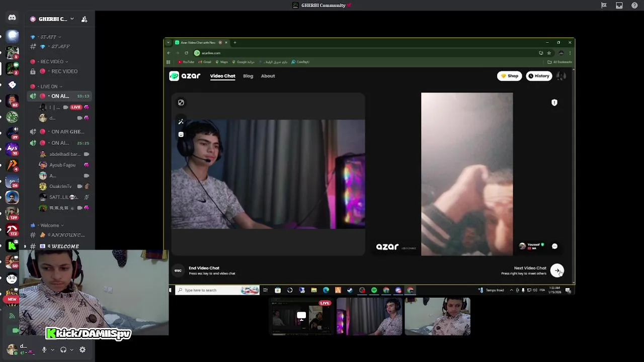
Task: Open Discord inbox icon in title bar
Action: tap(619, 6)
